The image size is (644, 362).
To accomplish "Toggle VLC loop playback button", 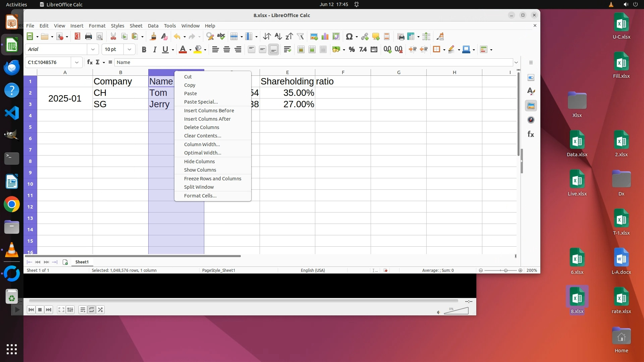I will pyautogui.click(x=92, y=310).
